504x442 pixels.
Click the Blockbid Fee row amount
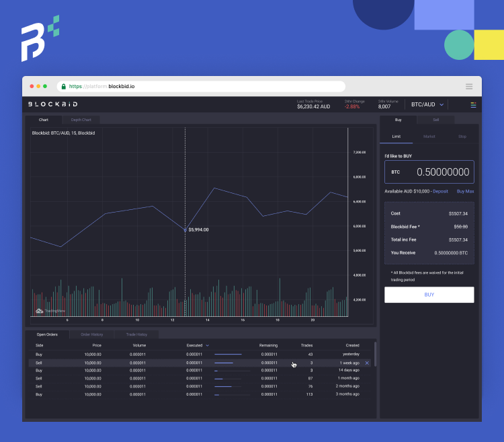click(x=460, y=227)
